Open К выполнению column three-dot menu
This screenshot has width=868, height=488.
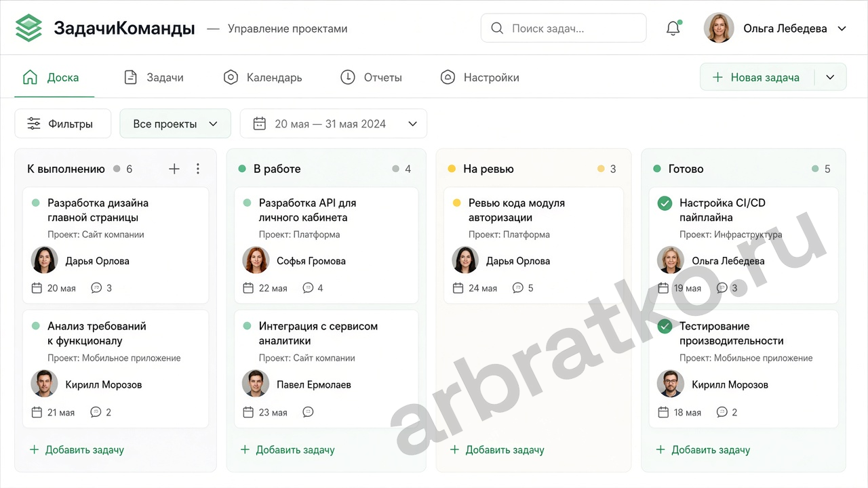click(x=198, y=169)
